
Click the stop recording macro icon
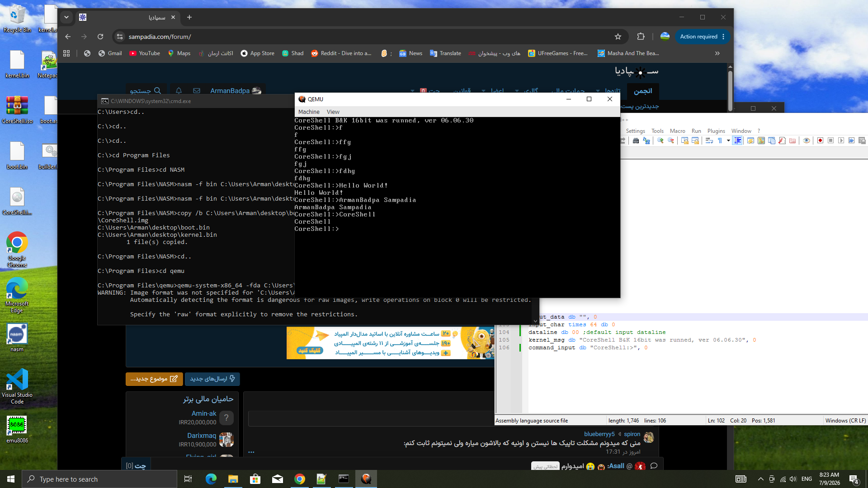click(830, 141)
